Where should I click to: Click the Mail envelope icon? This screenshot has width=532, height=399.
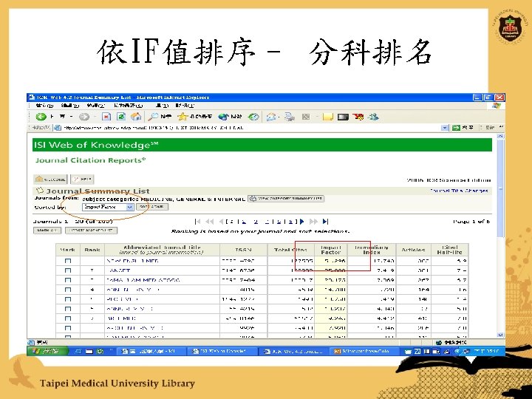point(270,117)
